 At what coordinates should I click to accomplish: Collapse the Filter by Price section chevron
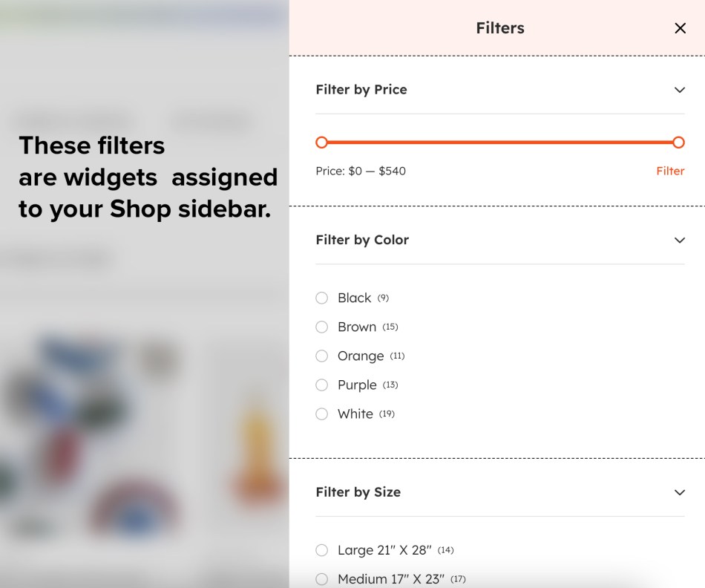(x=680, y=90)
